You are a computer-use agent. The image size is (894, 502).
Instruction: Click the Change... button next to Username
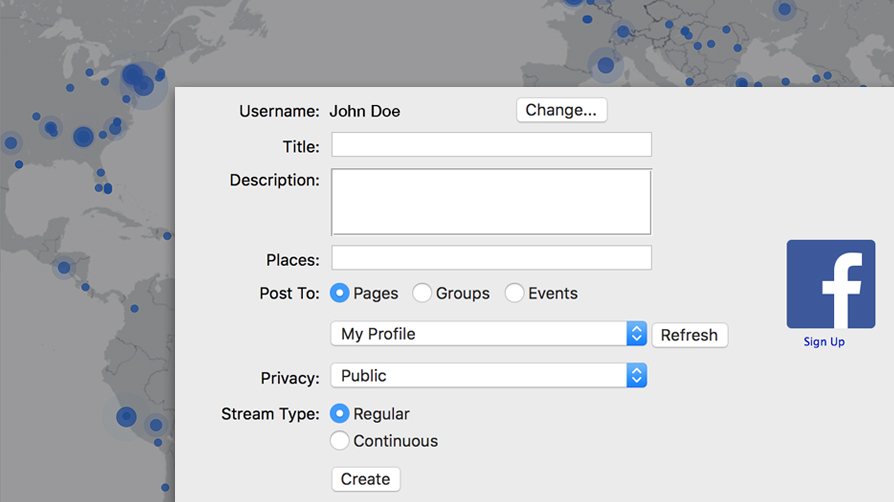(x=562, y=110)
